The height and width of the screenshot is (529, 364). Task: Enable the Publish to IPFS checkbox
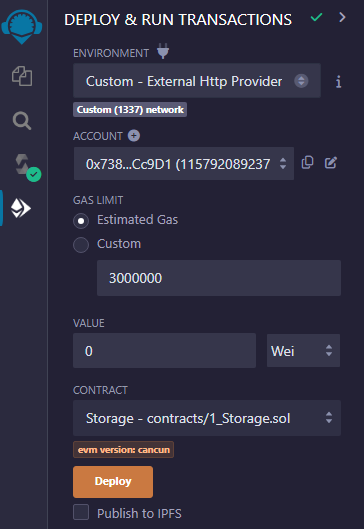coord(81,512)
